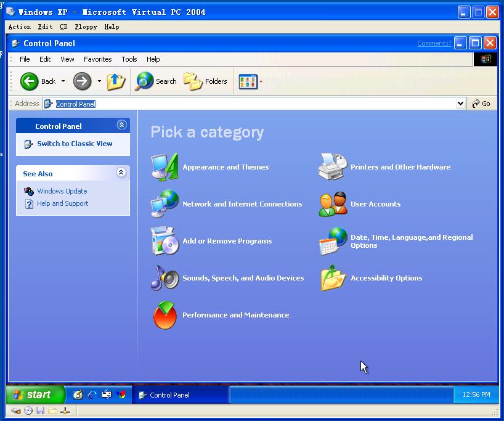Image resolution: width=504 pixels, height=421 pixels.
Task: Click the User Accounts people icon
Action: (333, 204)
